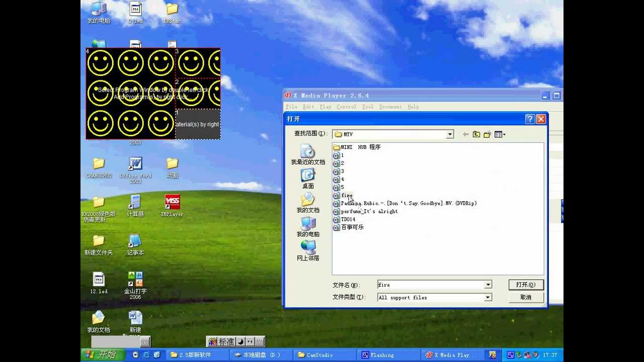644x362 pixels.
Task: Expand the 文件类型 All support files dropdown
Action: (x=488, y=297)
